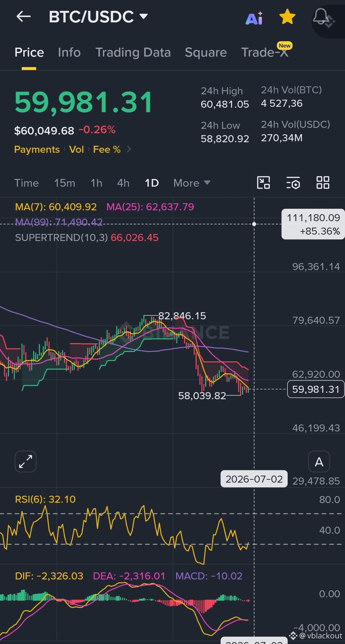
Task: Tap the MA(25): 62,637.79 label
Action: click(x=150, y=207)
